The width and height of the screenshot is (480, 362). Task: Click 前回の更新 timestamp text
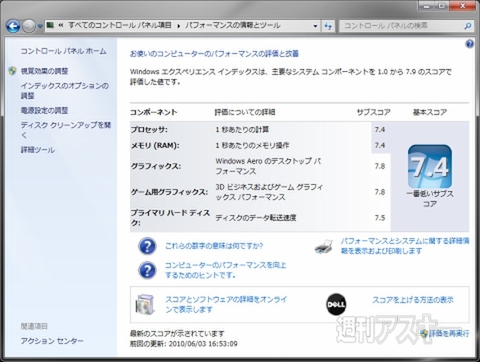point(184,344)
